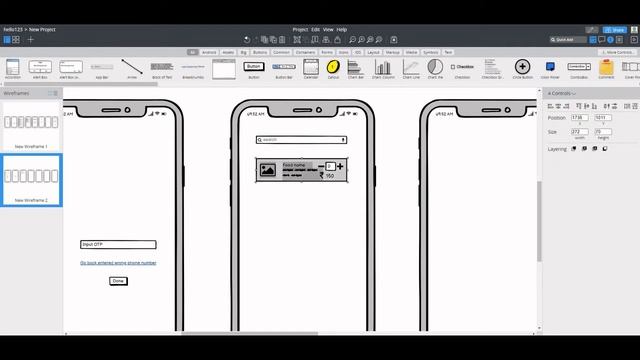Screen dimensions: 640x360
Task: Click the send to back layering icon
Action: click(x=605, y=149)
